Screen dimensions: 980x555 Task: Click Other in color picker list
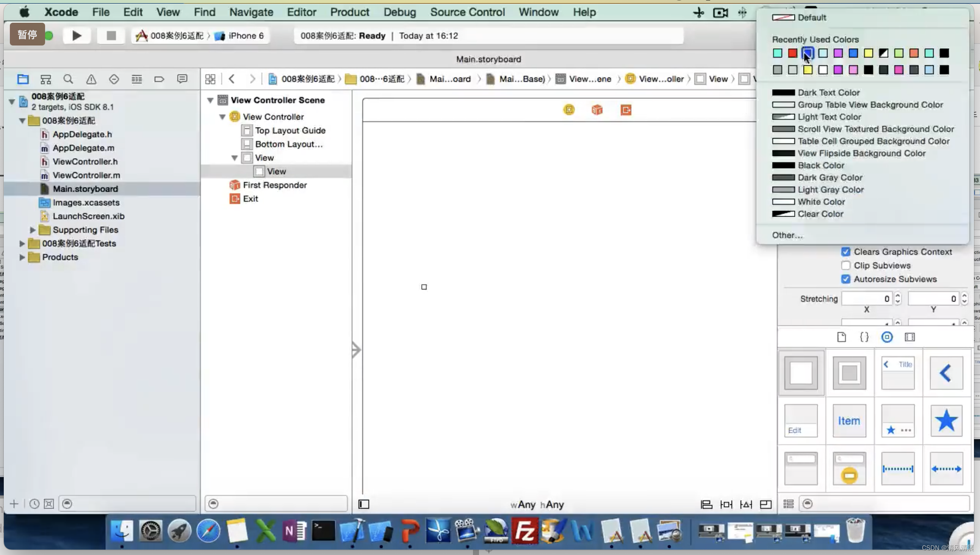(787, 235)
